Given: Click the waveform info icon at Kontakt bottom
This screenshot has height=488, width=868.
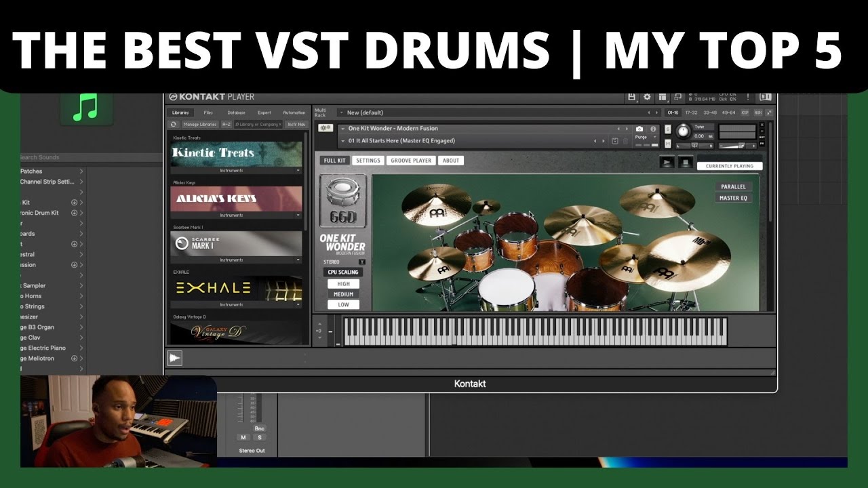Looking at the screenshot, I should (x=175, y=358).
